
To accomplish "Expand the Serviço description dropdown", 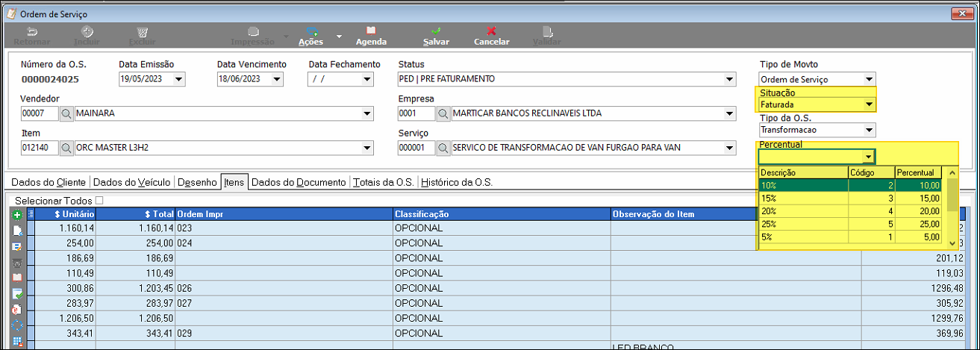I will 729,148.
